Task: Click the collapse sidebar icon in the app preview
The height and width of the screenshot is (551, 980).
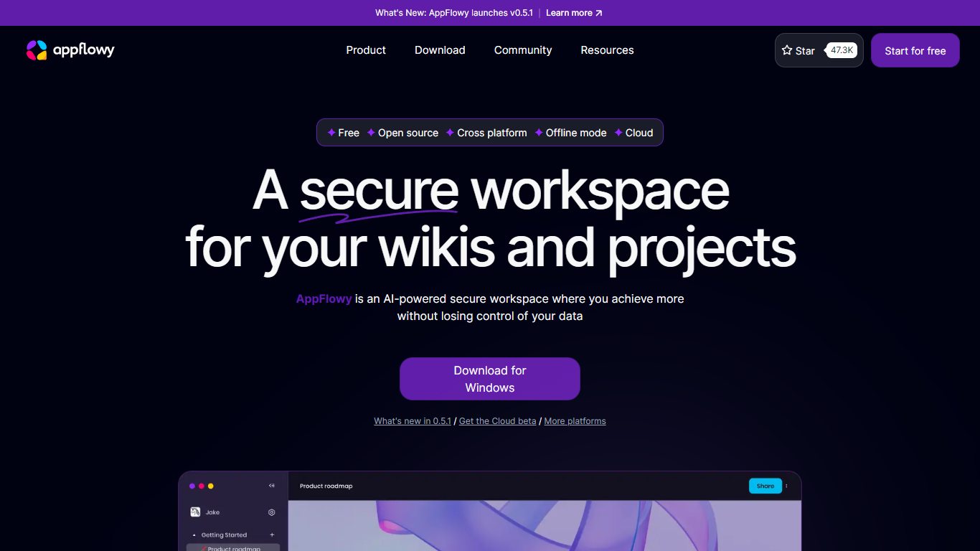Action: 272,486
